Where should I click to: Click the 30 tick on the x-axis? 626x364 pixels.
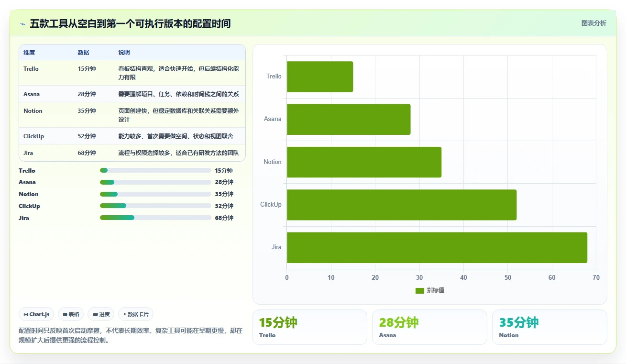pos(419,278)
